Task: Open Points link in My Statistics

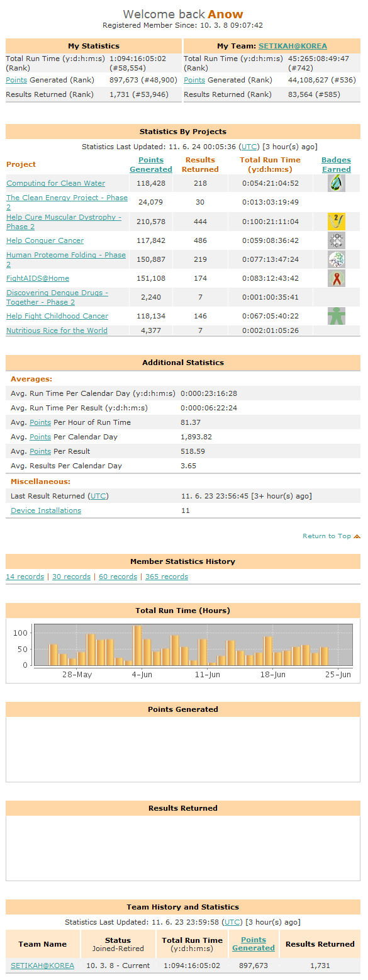Action: pyautogui.click(x=17, y=80)
